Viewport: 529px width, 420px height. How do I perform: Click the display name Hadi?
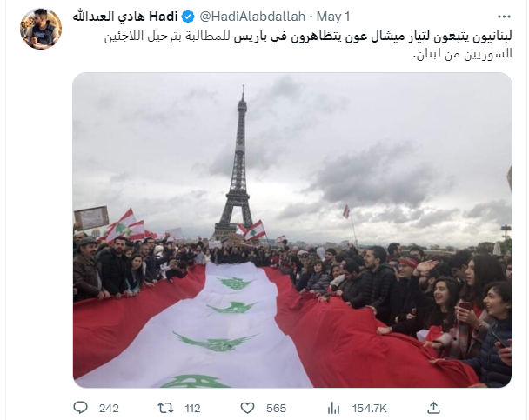pos(164,17)
